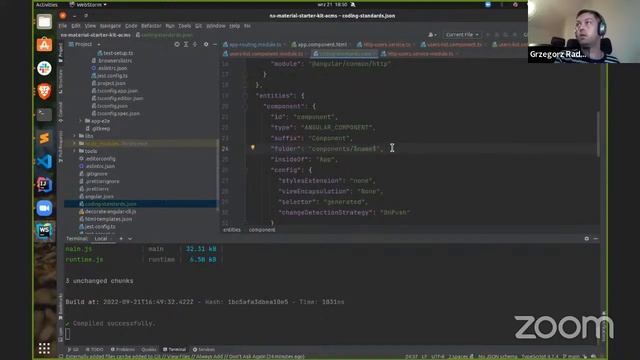Switch to app.component.html editor tab
640x360 pixels.
click(x=322, y=44)
